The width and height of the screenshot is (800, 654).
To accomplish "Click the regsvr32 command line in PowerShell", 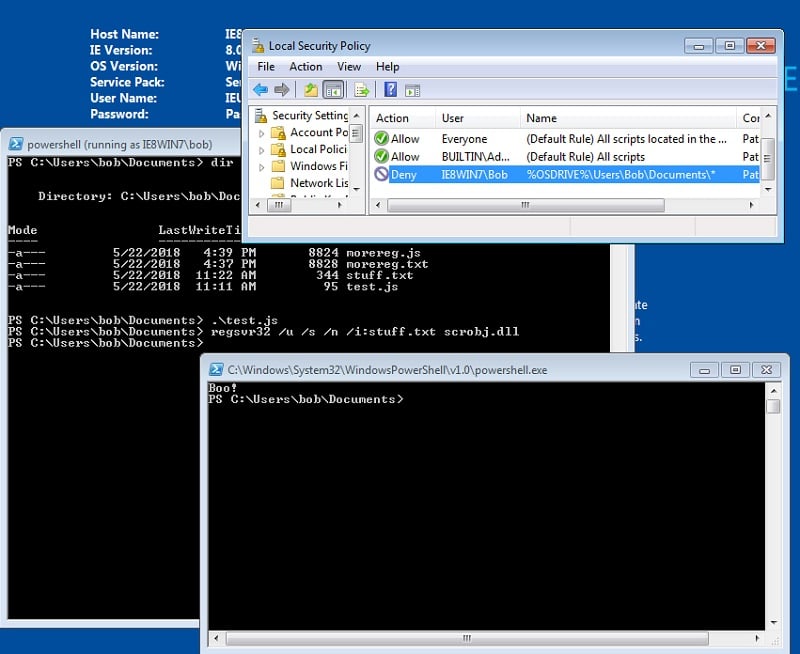I will click(365, 332).
